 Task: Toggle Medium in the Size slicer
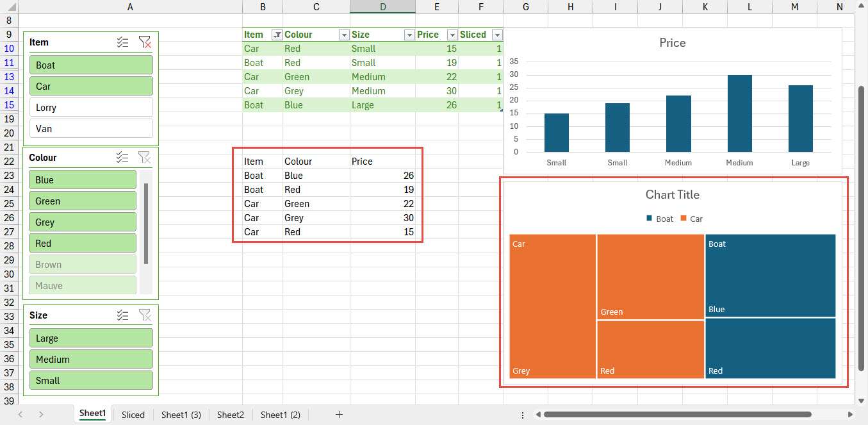[90, 359]
